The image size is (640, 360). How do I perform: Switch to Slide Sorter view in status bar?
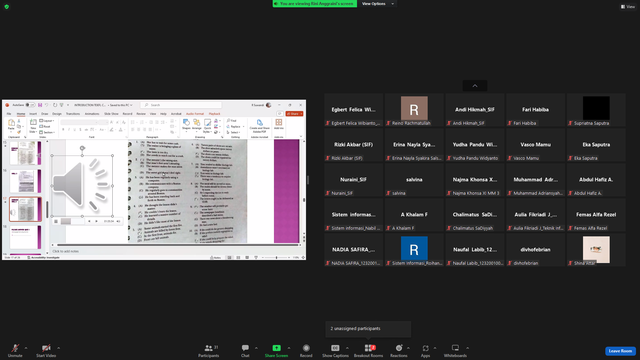coord(238,258)
